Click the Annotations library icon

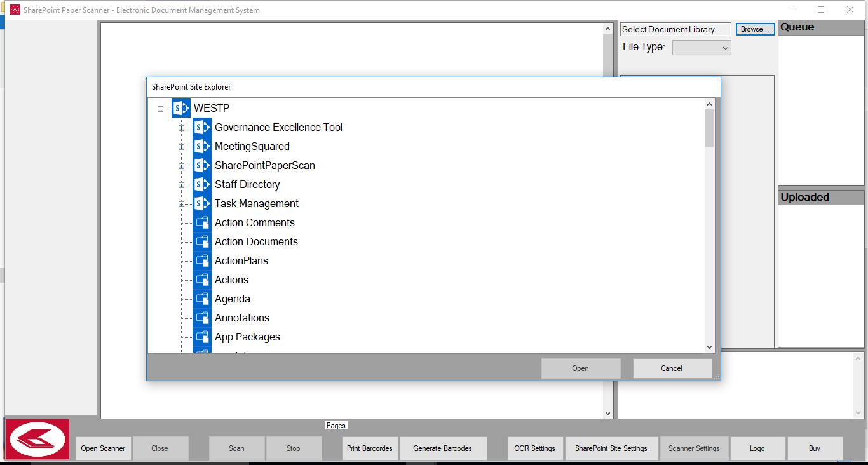click(202, 318)
